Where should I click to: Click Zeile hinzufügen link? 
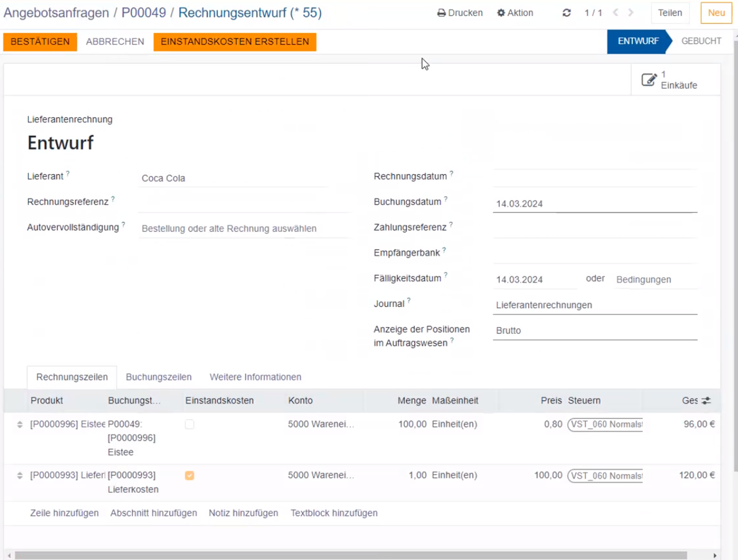click(64, 513)
